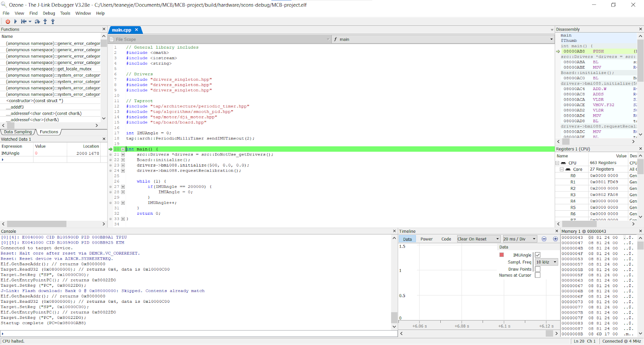The height and width of the screenshot is (345, 644).
Task: Toggle breakpoint dot on line 30
Action: point(111,203)
